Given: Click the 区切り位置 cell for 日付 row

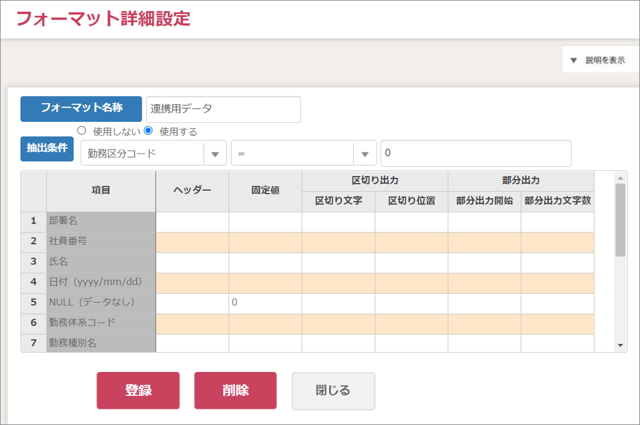Looking at the screenshot, I should 411,283.
